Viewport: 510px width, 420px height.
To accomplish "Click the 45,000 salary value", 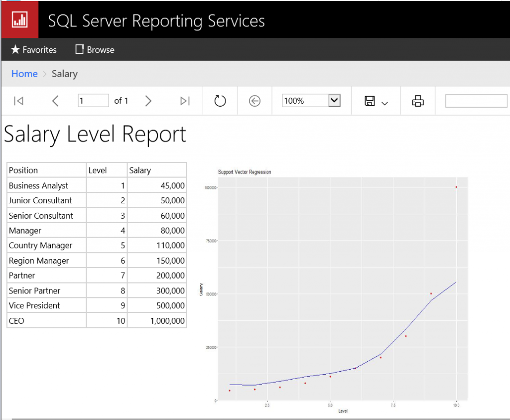I will (x=172, y=185).
